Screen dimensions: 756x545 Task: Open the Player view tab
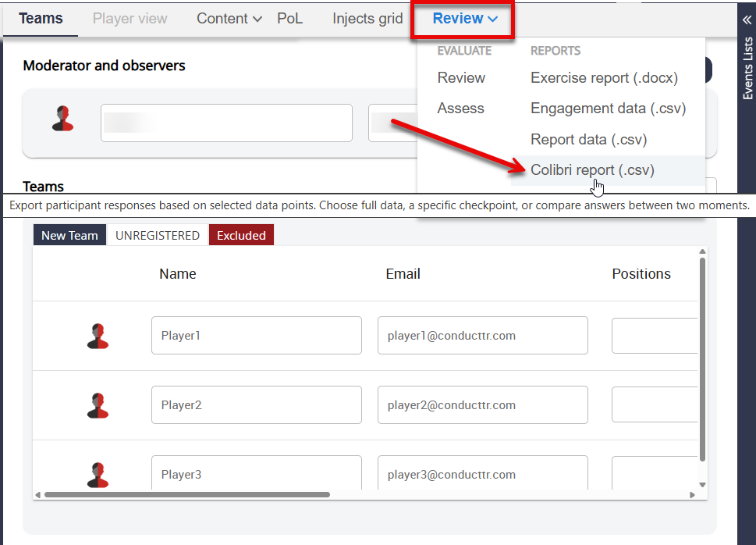130,19
